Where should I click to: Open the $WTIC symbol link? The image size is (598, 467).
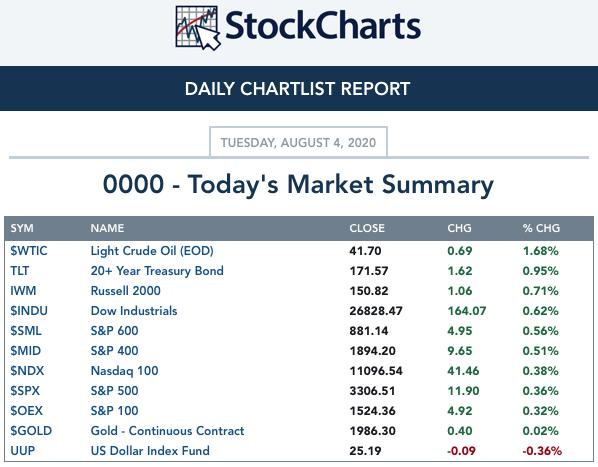click(x=29, y=251)
